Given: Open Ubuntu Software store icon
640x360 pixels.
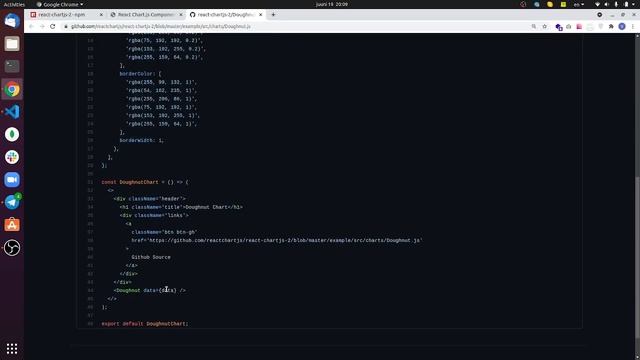Looking at the screenshot, I should tap(12, 225).
